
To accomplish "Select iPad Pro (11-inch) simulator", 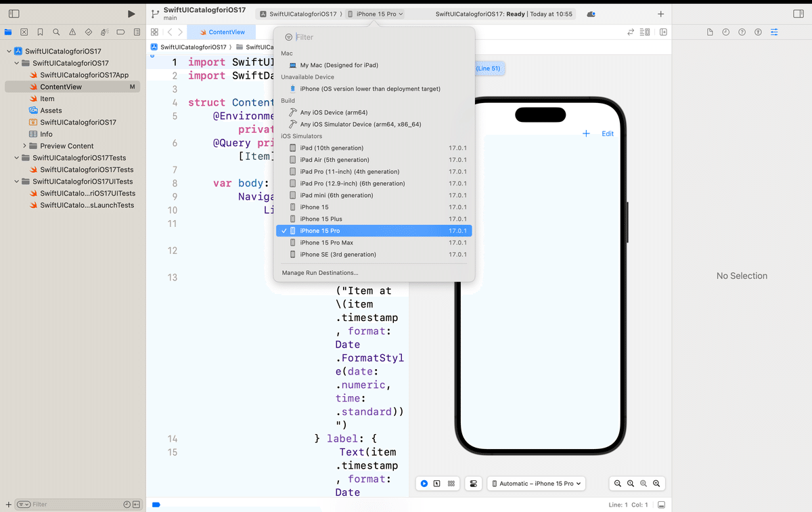I will 374,171.
